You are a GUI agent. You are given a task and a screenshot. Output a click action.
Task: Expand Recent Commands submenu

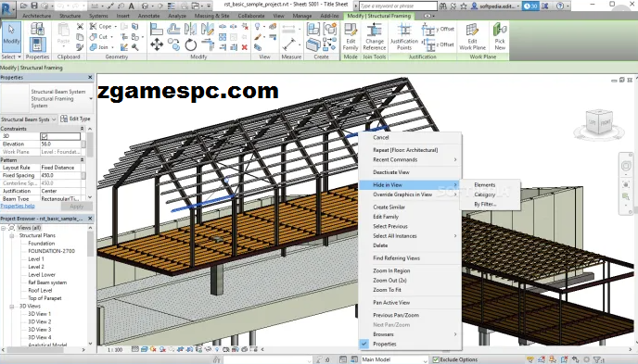[411, 159]
